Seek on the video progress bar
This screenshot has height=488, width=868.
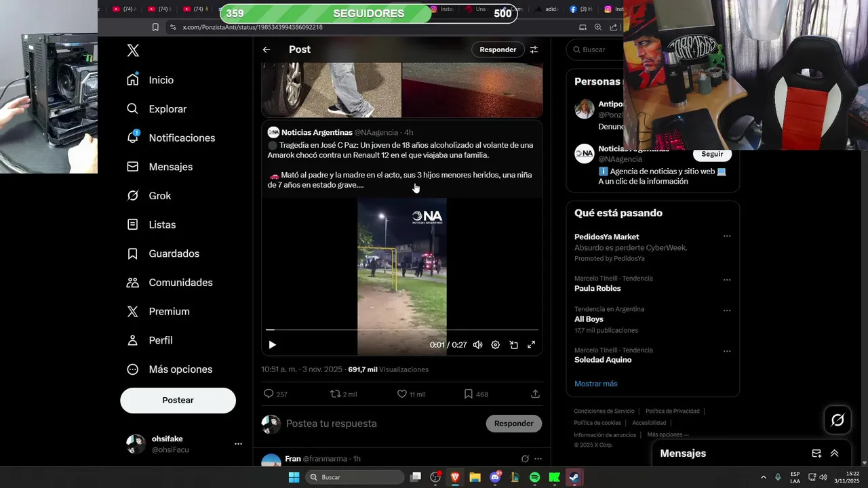click(x=402, y=330)
